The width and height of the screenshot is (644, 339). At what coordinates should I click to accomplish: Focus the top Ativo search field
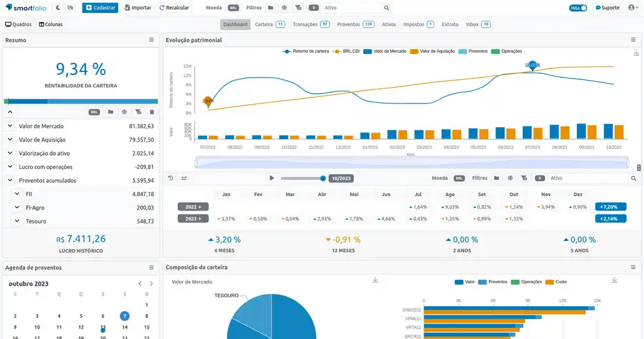(353, 8)
